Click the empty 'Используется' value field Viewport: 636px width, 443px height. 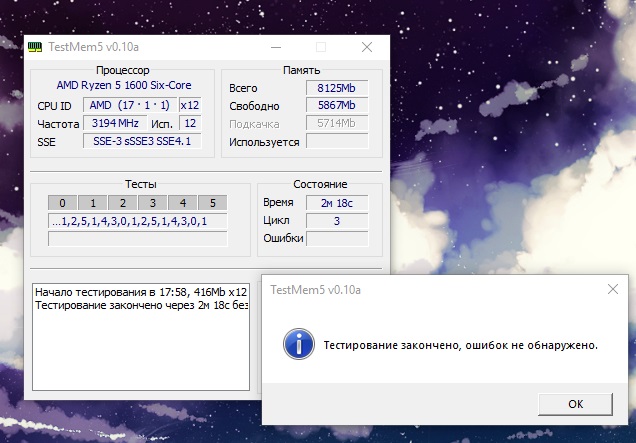point(337,142)
